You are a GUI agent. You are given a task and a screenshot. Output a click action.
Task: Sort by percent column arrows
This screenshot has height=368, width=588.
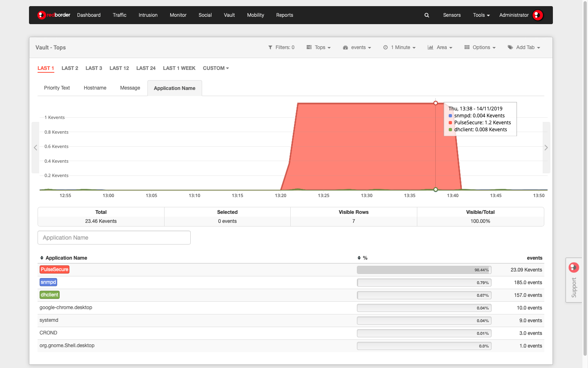(x=359, y=258)
